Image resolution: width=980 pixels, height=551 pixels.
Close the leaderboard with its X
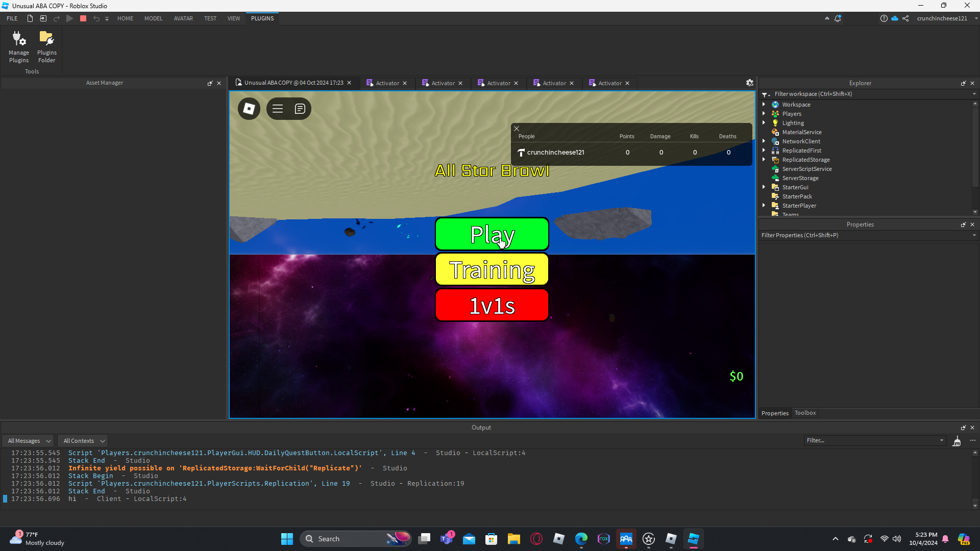coord(517,129)
